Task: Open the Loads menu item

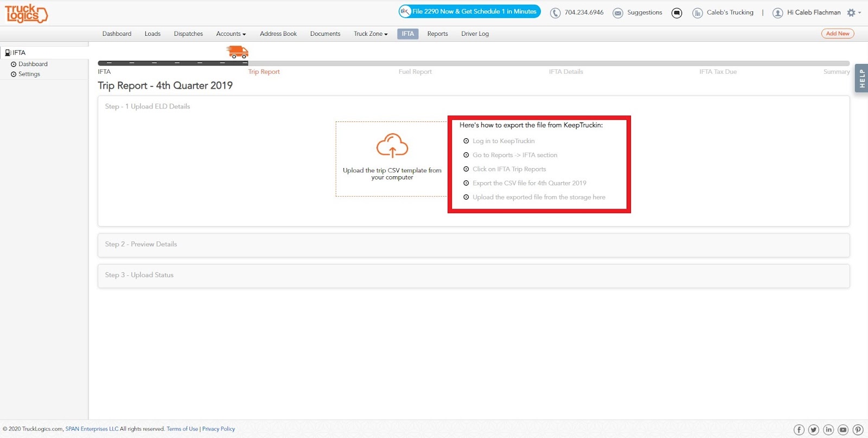Action: pos(152,34)
